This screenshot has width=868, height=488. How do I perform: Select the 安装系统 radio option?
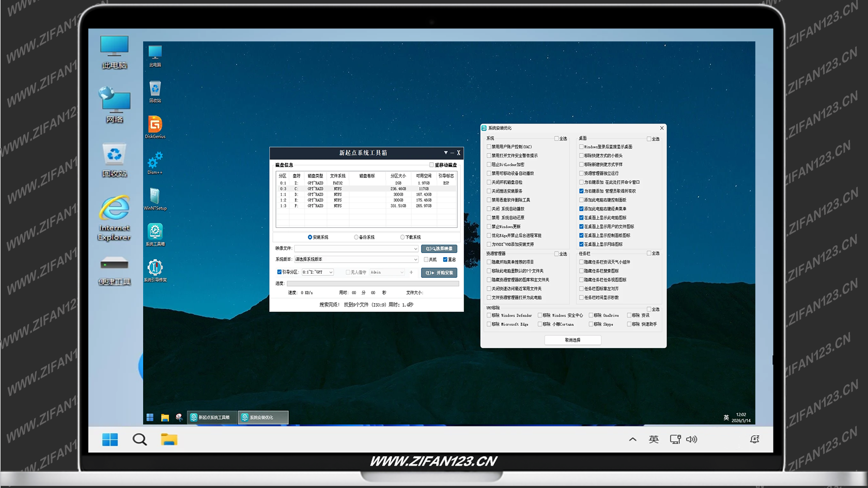pyautogui.click(x=318, y=237)
